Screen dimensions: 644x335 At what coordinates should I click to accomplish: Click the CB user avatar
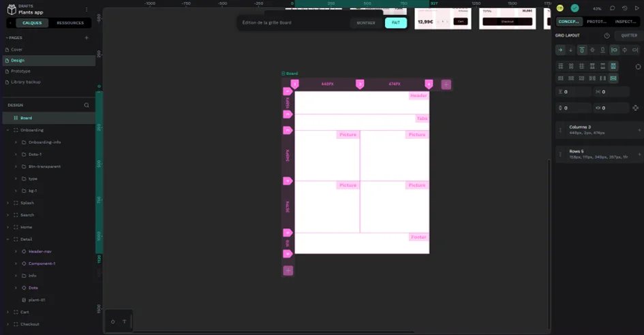tap(559, 8)
